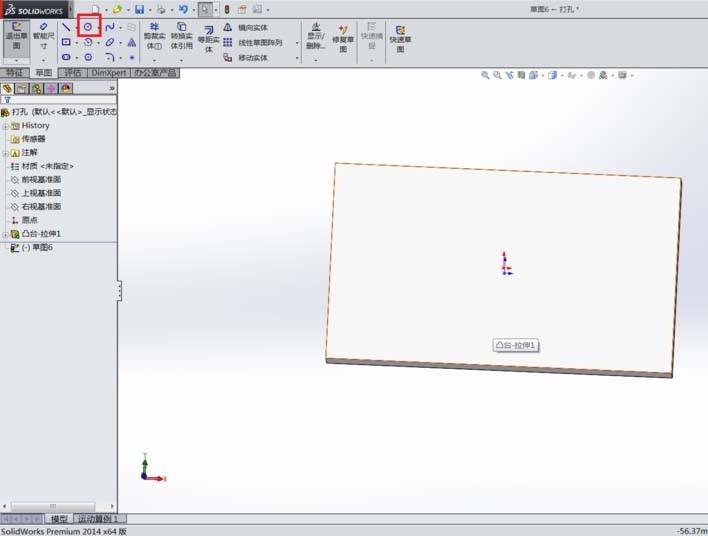Open the FeatureManager design tree tab icon
Screen dimensions: 708x536
point(7,89)
